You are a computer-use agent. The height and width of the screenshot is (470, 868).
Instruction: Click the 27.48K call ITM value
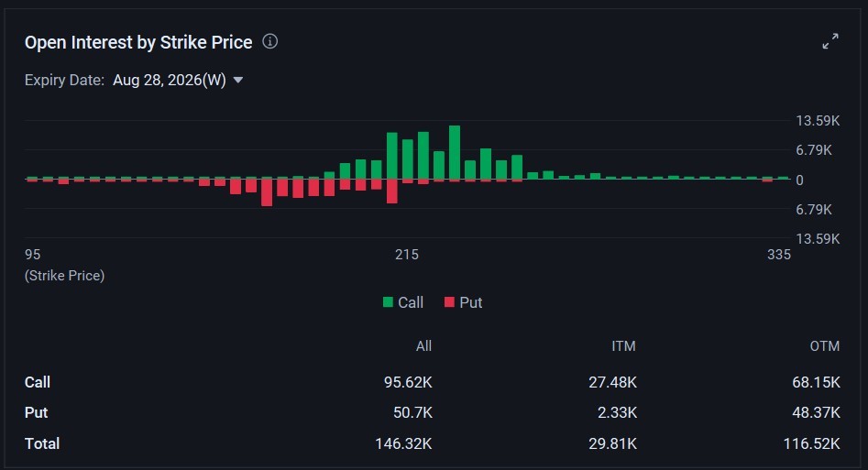coord(613,382)
